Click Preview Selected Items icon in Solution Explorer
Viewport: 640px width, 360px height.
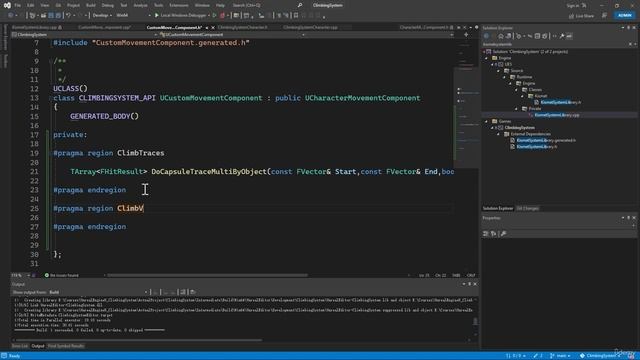(569, 36)
